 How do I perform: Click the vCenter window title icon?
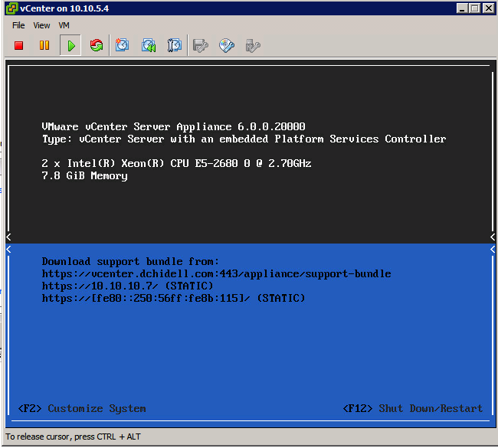tap(11, 8)
